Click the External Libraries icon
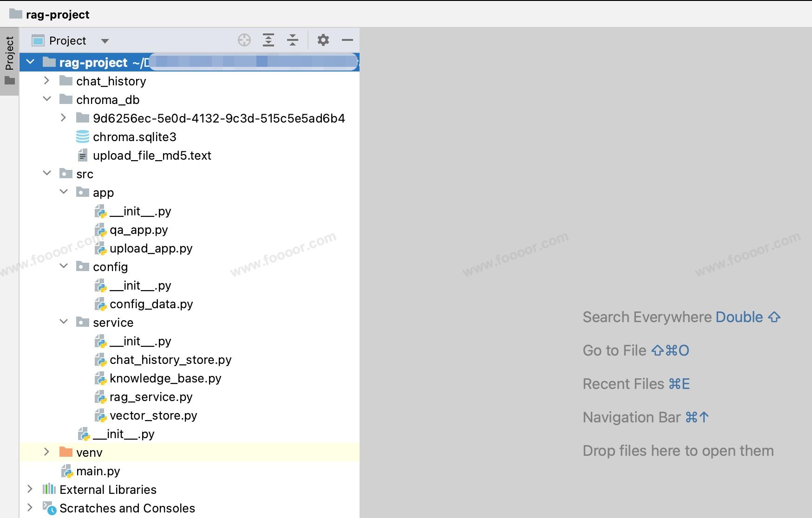The width and height of the screenshot is (812, 518). pos(49,489)
